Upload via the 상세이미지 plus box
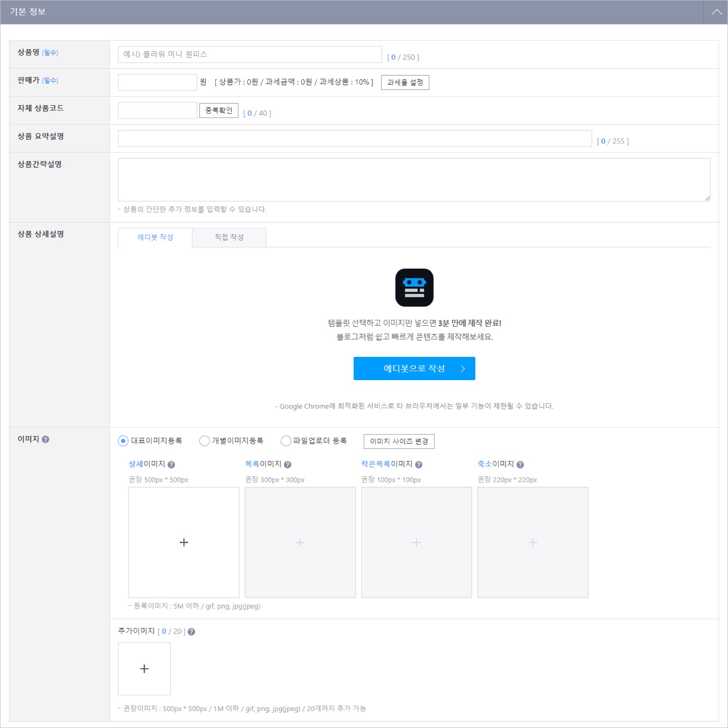The image size is (728, 728). tap(184, 542)
